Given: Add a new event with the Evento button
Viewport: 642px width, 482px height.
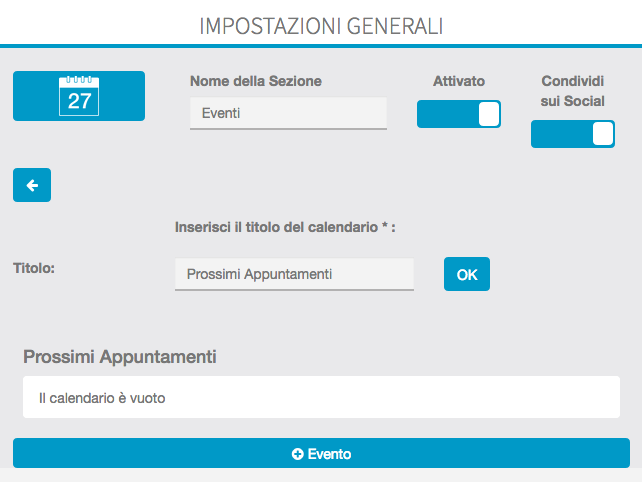Looking at the screenshot, I should 321,454.
